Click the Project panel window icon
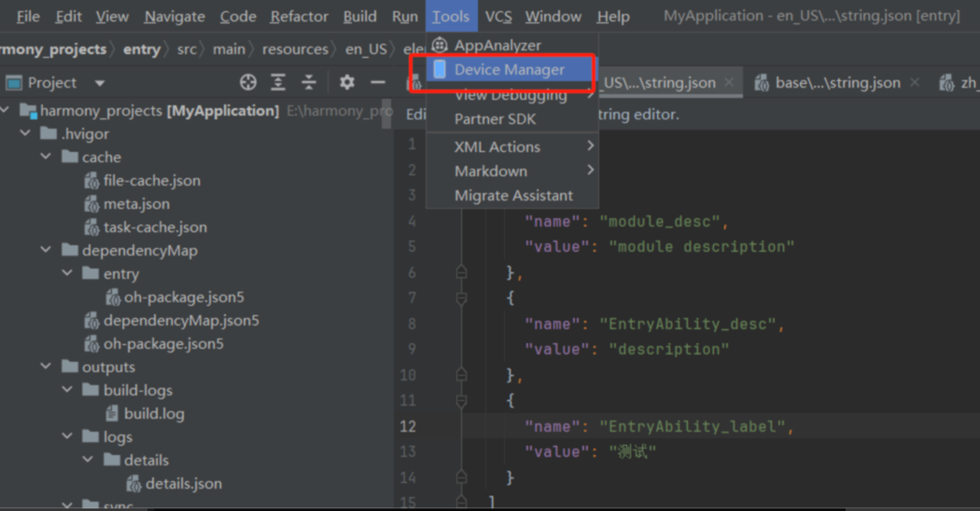980x511 pixels. coord(14,82)
